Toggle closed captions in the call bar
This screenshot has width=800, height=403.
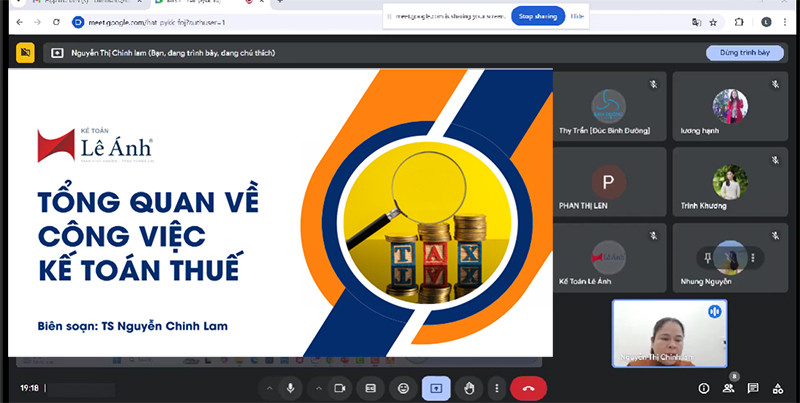[x=370, y=388]
